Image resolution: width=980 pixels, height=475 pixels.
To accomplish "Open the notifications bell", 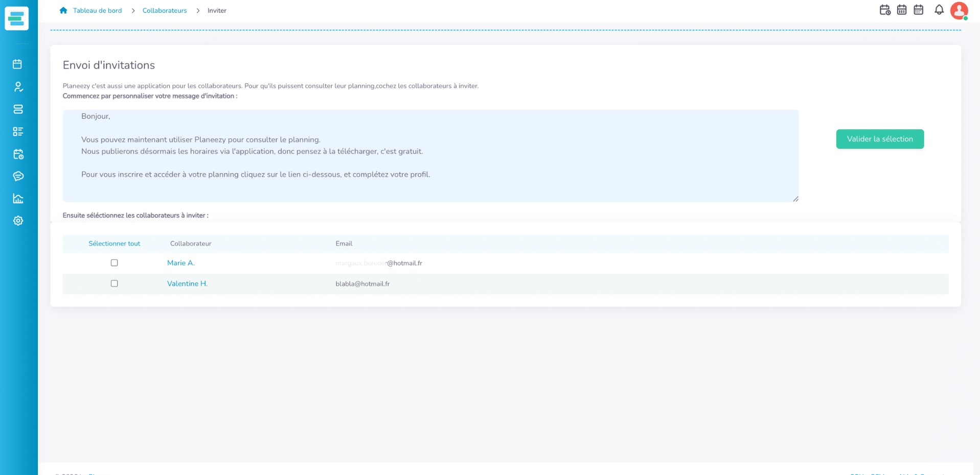I will pos(939,10).
